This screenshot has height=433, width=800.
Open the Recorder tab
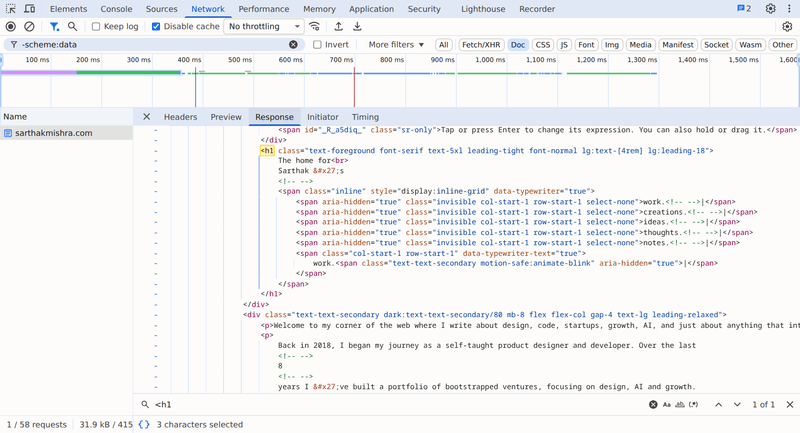537,9
